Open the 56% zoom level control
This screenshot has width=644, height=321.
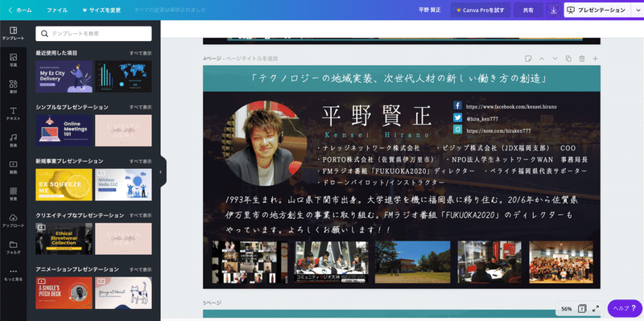tap(567, 308)
